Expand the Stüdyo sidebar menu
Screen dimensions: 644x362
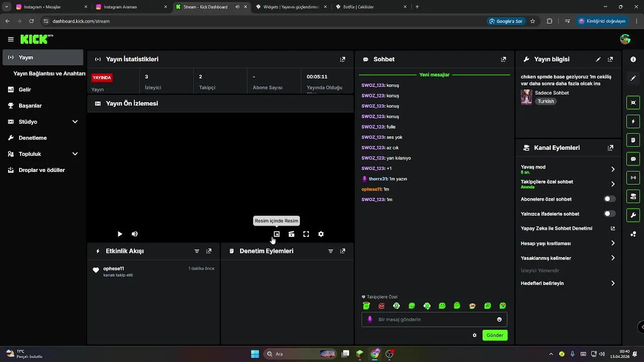(x=43, y=122)
